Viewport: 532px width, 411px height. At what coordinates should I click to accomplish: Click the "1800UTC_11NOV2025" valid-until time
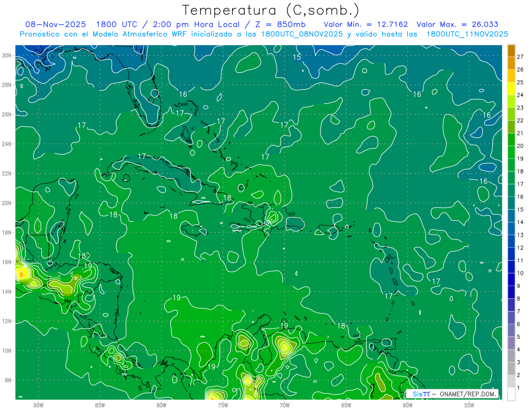[467, 34]
